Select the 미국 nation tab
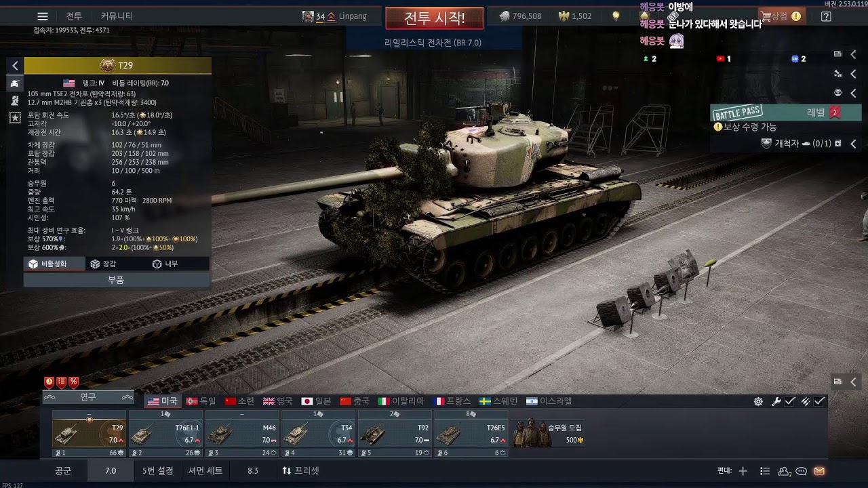This screenshot has width=868, height=488. [162, 401]
